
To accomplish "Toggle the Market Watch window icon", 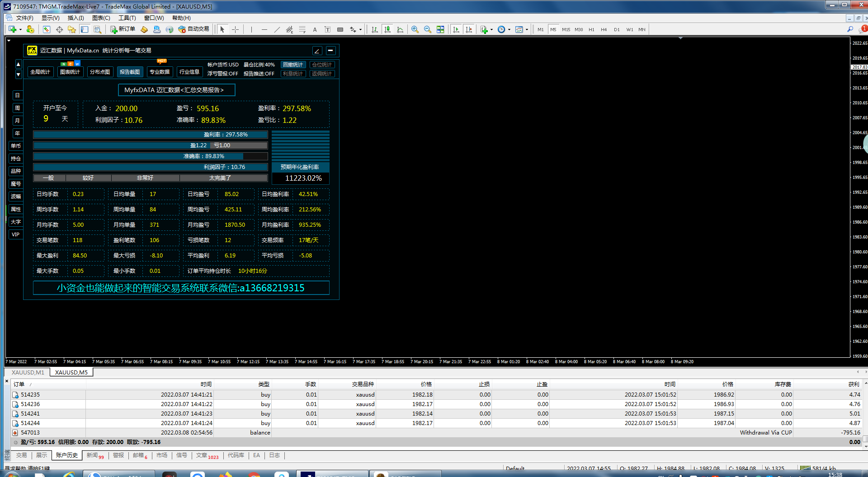I will click(47, 29).
